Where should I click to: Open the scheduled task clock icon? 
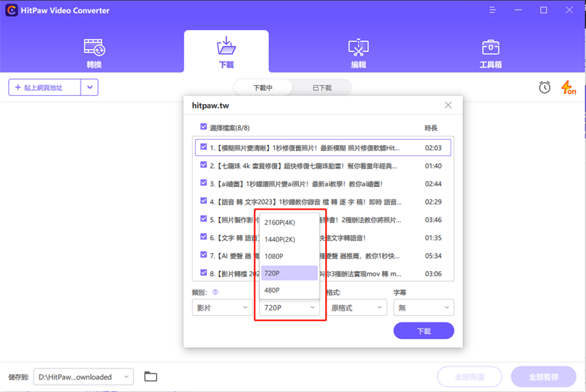click(x=544, y=87)
